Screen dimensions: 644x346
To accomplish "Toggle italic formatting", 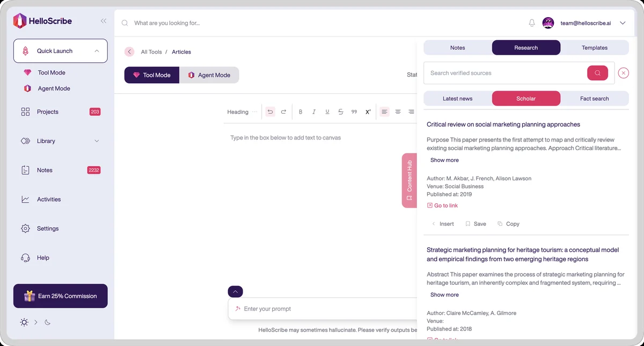I will 314,112.
